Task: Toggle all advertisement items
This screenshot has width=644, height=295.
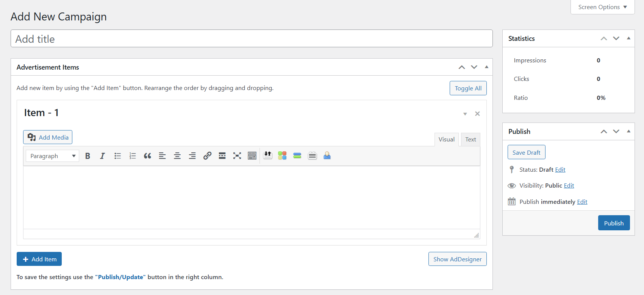Action: click(x=468, y=88)
